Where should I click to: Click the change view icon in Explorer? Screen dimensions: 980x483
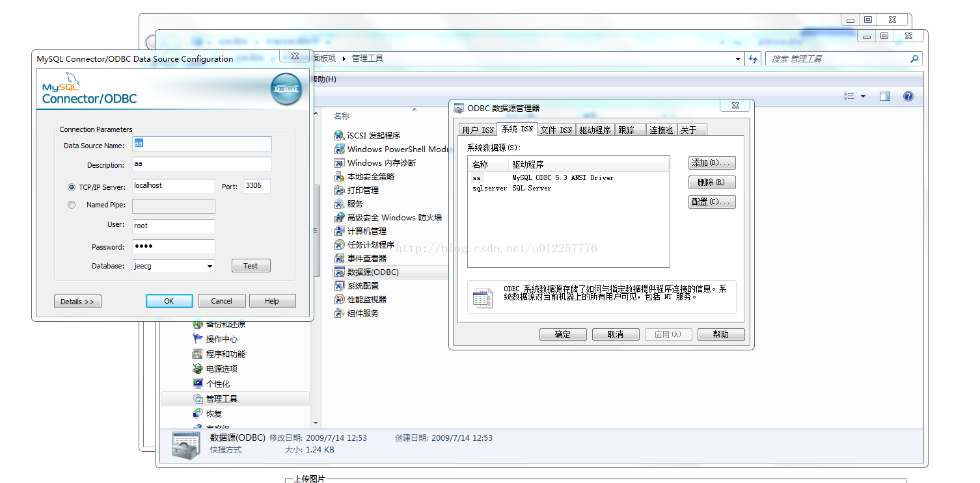[x=849, y=96]
